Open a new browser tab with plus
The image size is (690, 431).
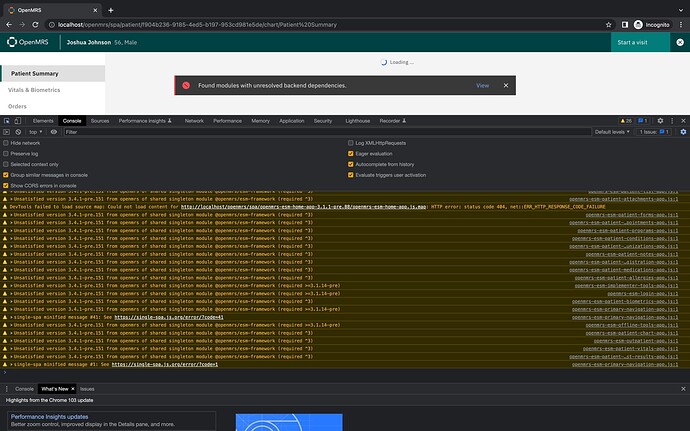(111, 10)
